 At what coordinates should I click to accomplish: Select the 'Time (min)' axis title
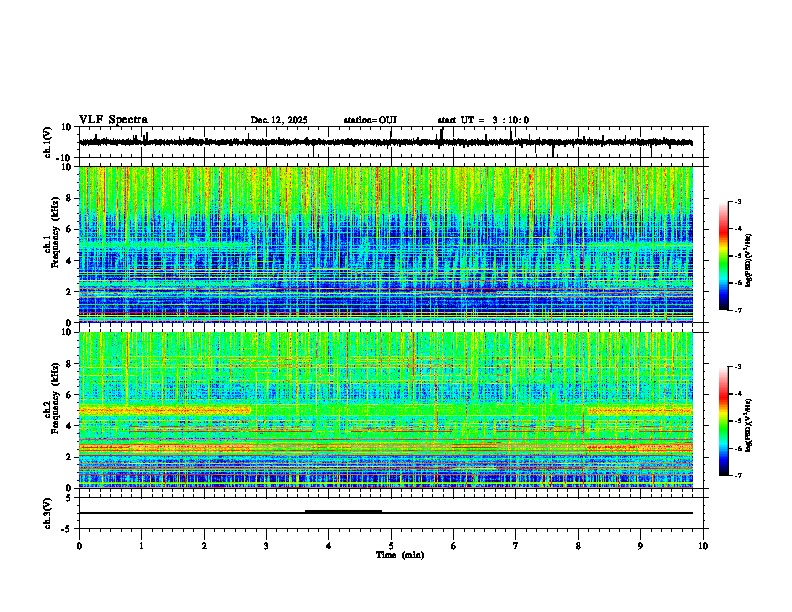[x=400, y=555]
